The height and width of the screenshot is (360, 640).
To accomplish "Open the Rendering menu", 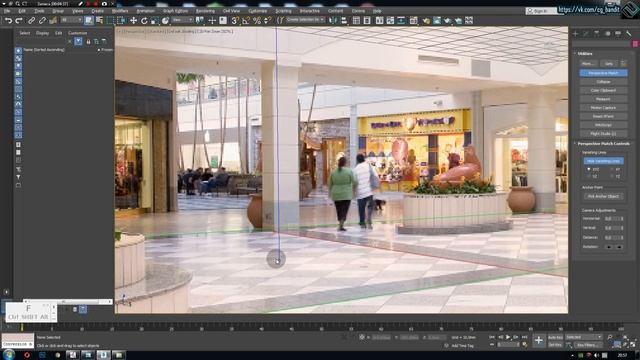I will pos(205,11).
